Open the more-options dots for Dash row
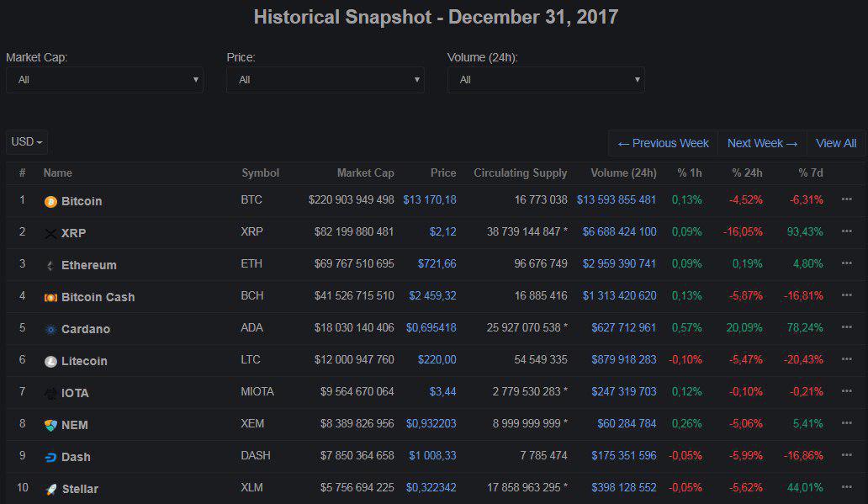868x504 pixels. [846, 454]
